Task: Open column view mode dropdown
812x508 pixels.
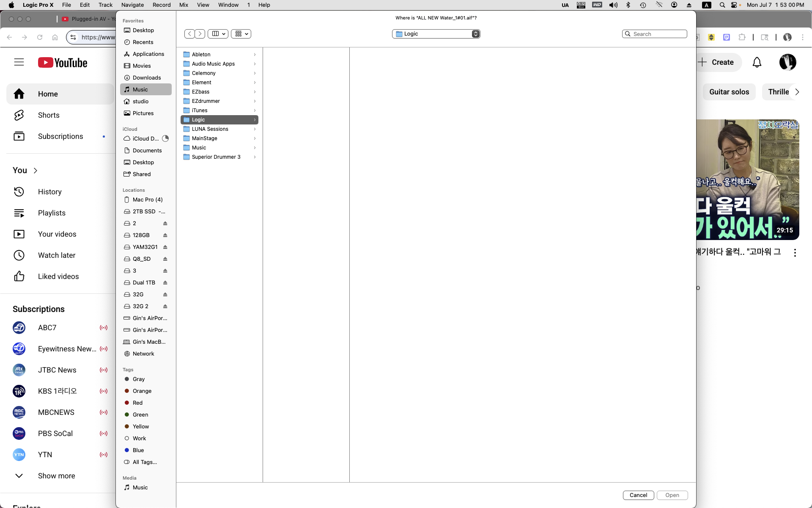Action: [x=218, y=34]
